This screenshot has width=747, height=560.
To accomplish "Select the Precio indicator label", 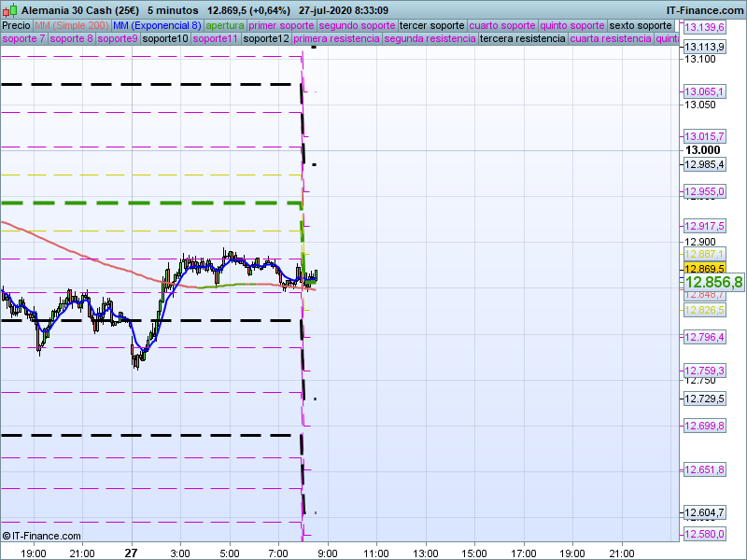I will pos(16,25).
